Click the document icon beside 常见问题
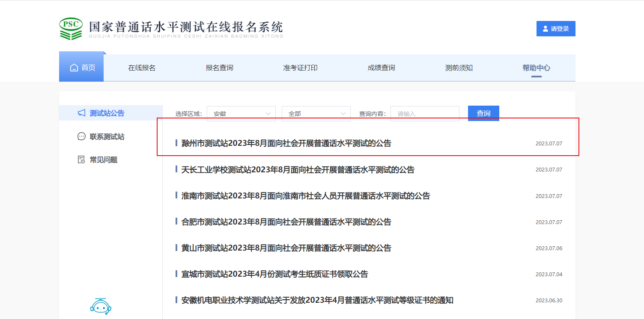The image size is (644, 319). (81, 159)
